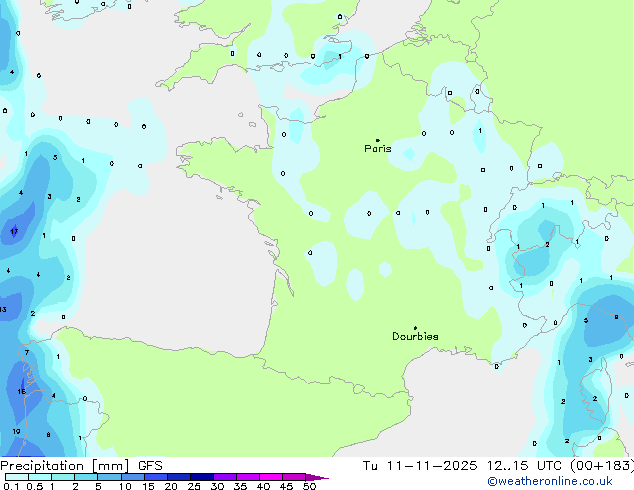Click the legend label '20'

pyautogui.click(x=171, y=486)
